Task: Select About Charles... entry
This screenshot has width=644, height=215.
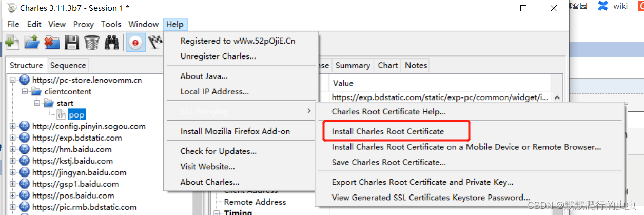Action: [241, 182]
